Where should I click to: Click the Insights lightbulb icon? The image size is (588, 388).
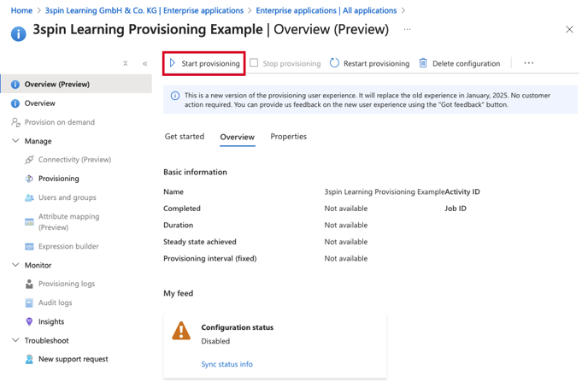29,321
